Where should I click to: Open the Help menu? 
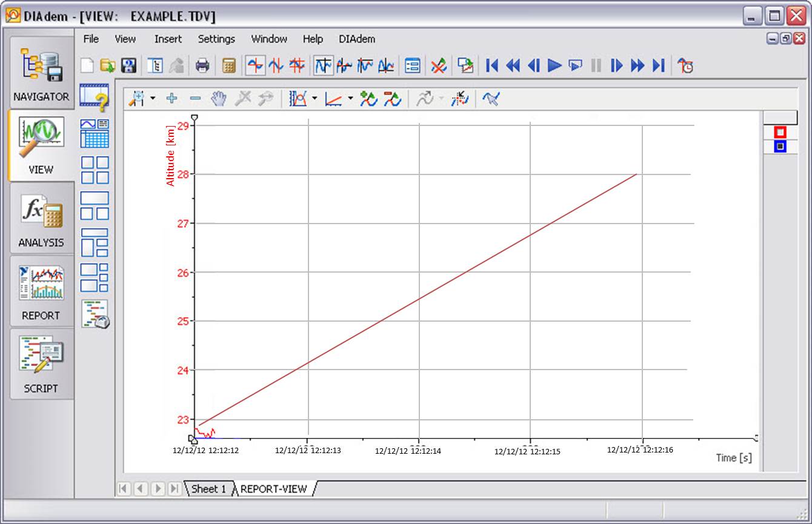[x=313, y=39]
